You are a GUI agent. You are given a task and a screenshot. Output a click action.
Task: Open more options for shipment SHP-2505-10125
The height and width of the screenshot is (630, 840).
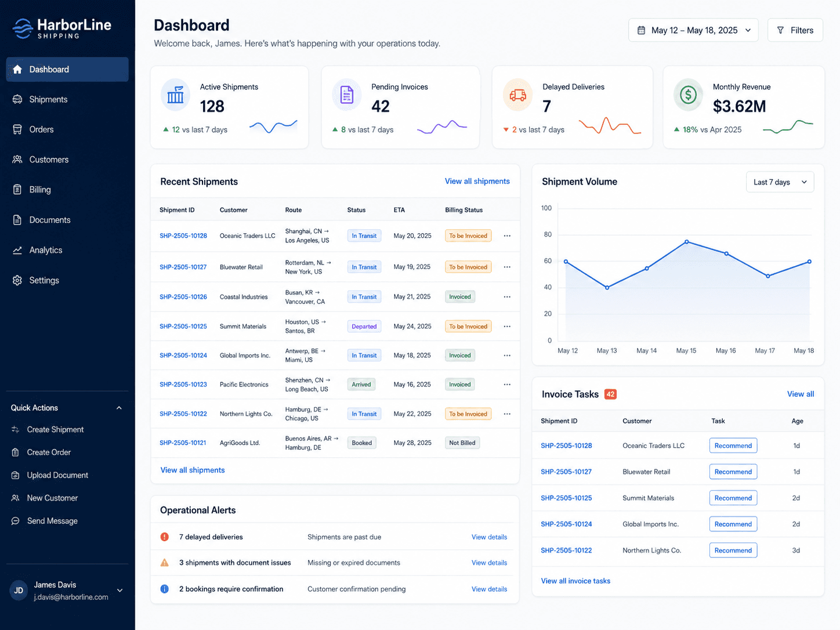507,327
